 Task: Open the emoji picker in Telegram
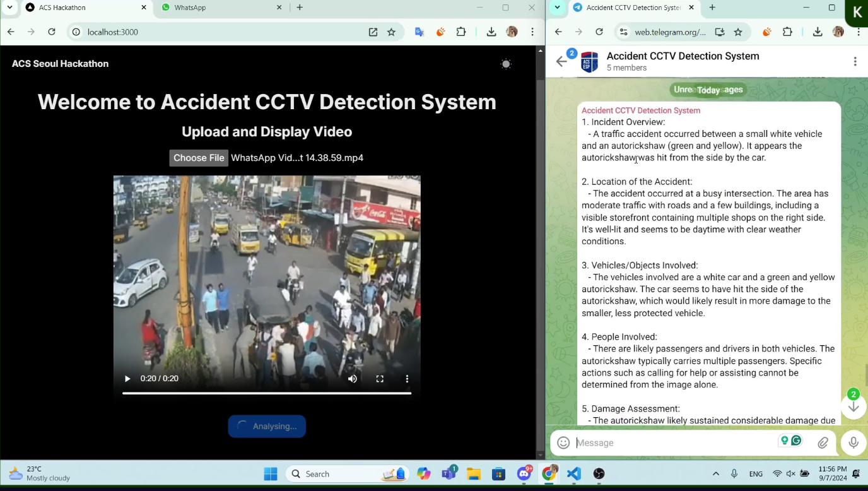(563, 443)
